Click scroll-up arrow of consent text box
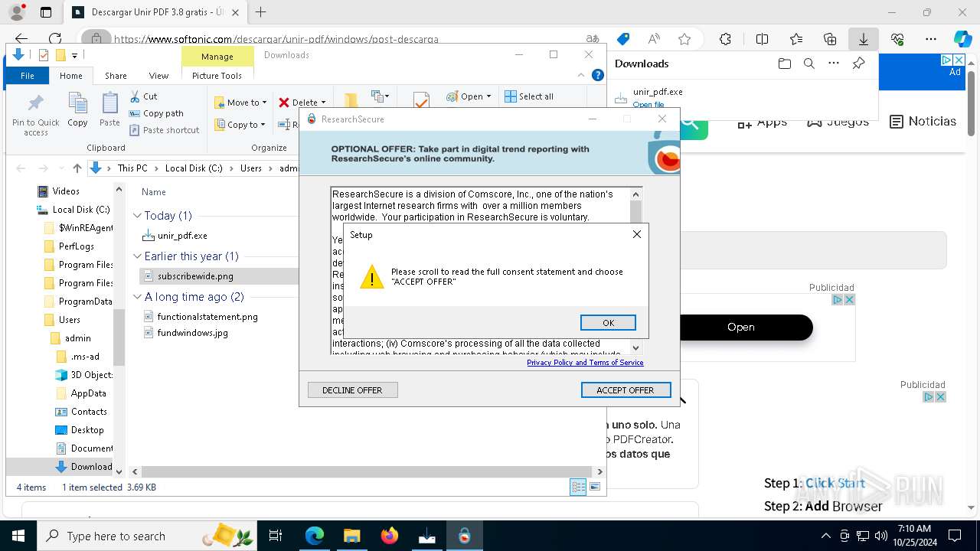980x551 pixels. click(x=635, y=194)
